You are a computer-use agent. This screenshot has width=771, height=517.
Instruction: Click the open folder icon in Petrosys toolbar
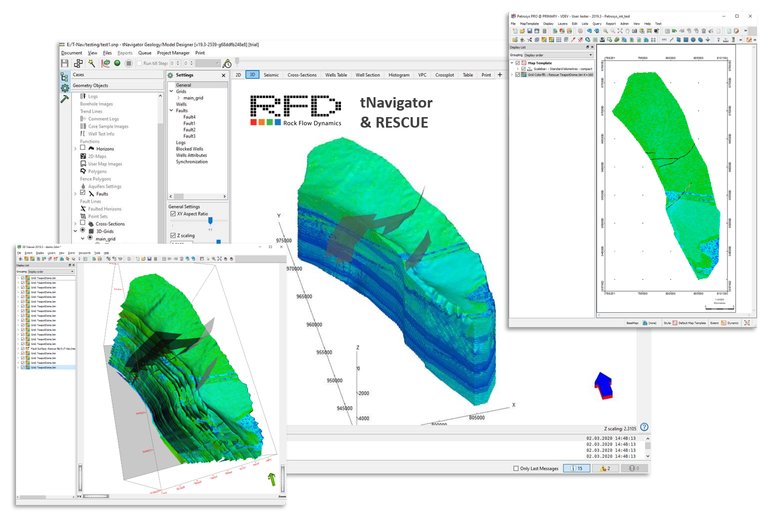522,31
